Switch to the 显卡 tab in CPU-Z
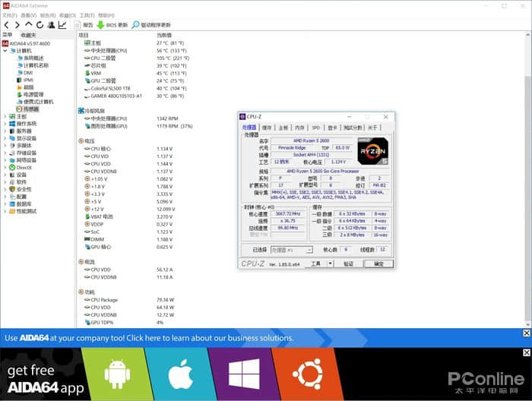This screenshot has width=532, height=401. click(332, 128)
